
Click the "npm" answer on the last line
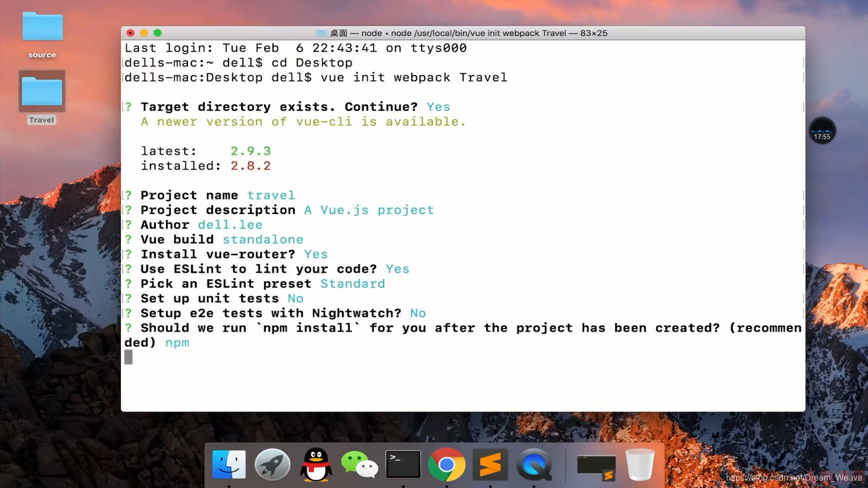coord(177,343)
